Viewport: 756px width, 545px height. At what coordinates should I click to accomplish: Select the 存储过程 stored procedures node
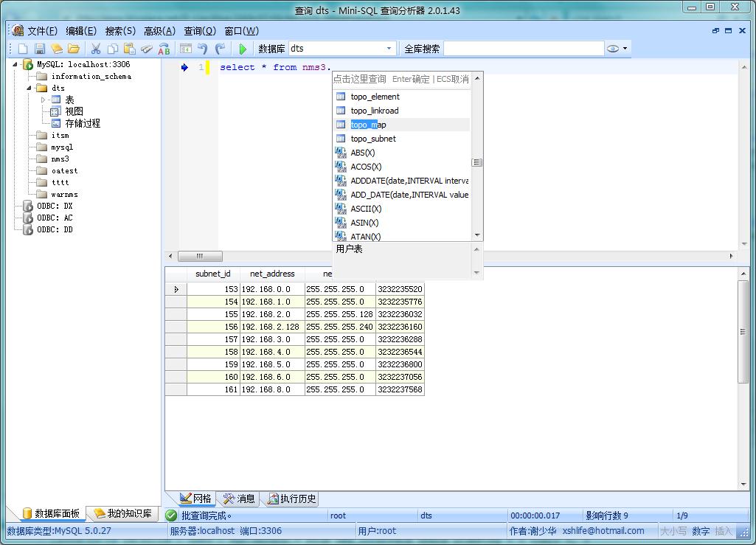coord(83,123)
